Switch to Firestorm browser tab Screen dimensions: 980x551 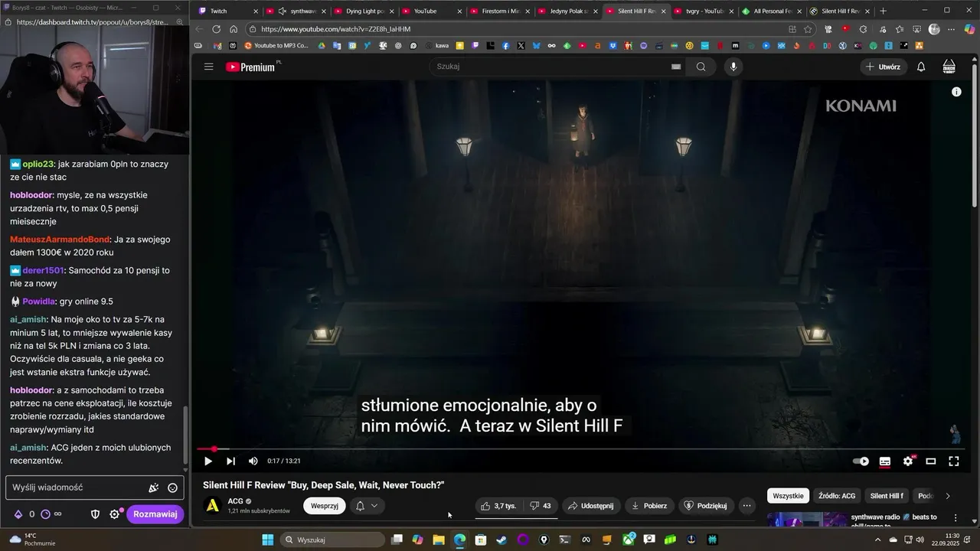pos(501,11)
